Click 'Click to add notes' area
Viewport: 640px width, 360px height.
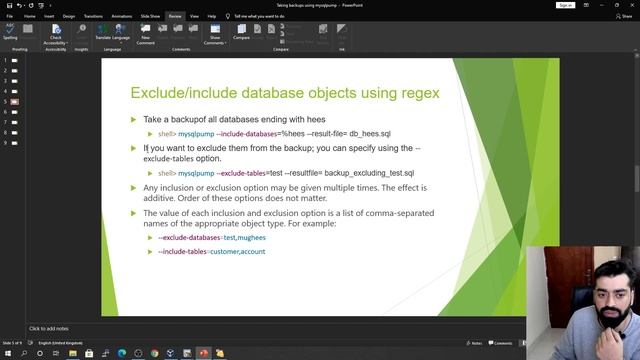[49, 329]
